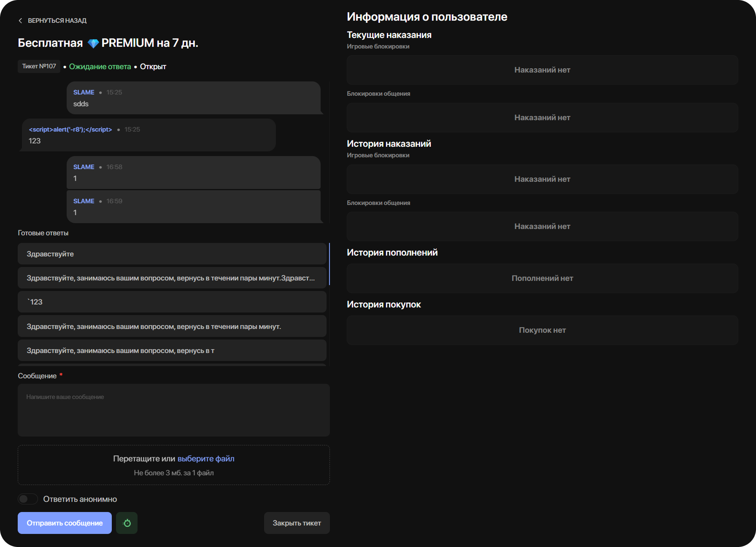Screen dimensions: 756x547
Task: Click the "История покупок" heading
Action: click(x=384, y=304)
